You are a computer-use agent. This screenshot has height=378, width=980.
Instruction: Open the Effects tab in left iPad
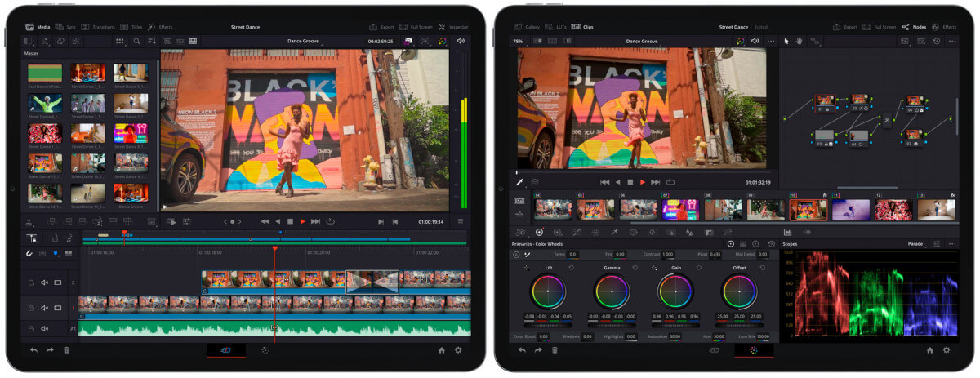[160, 27]
